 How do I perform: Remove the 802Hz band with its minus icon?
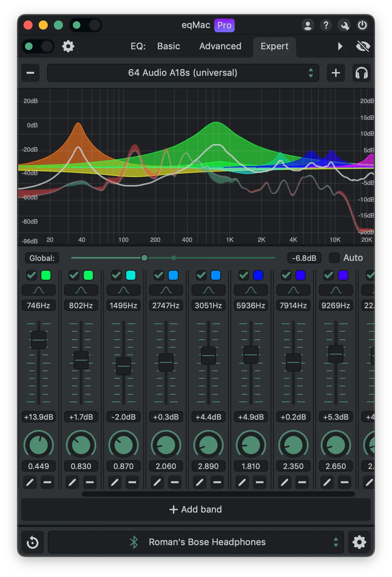tap(90, 482)
